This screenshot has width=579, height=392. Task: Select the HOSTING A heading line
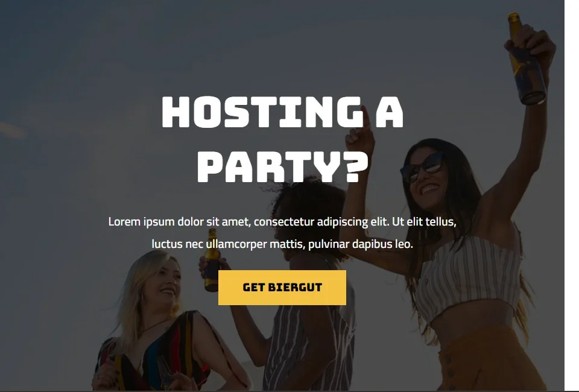[x=282, y=112]
